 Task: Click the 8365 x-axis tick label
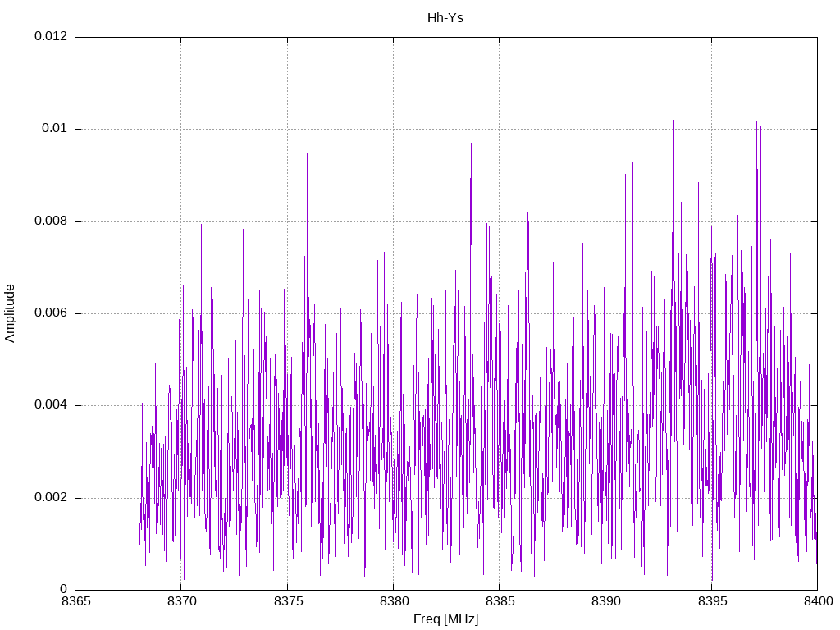coord(76,601)
